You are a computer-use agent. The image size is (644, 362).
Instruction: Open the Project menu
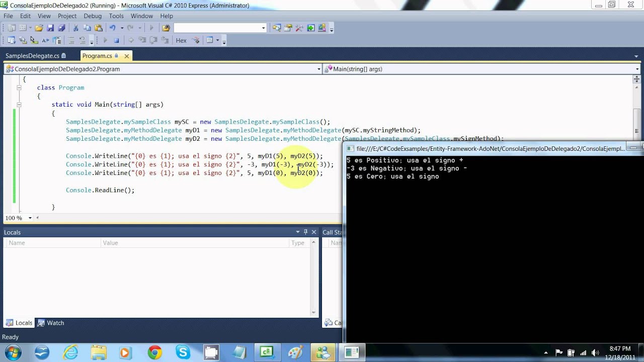[x=67, y=16]
